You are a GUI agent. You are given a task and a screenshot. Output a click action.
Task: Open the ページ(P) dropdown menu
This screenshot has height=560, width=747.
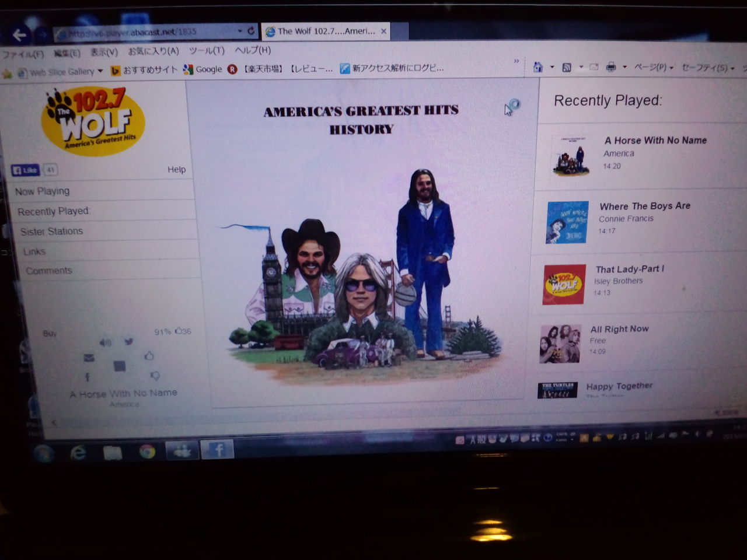click(x=654, y=67)
